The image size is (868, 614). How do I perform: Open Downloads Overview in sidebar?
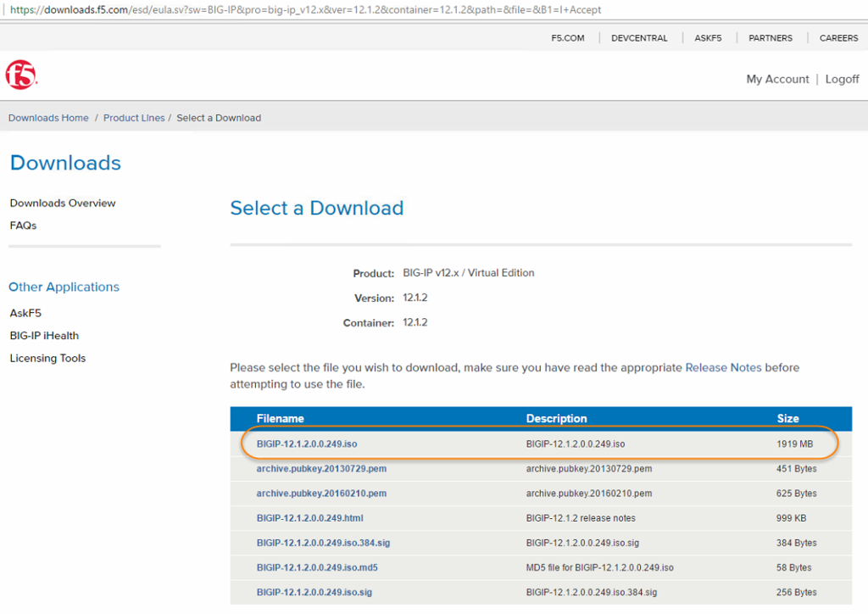coord(63,204)
